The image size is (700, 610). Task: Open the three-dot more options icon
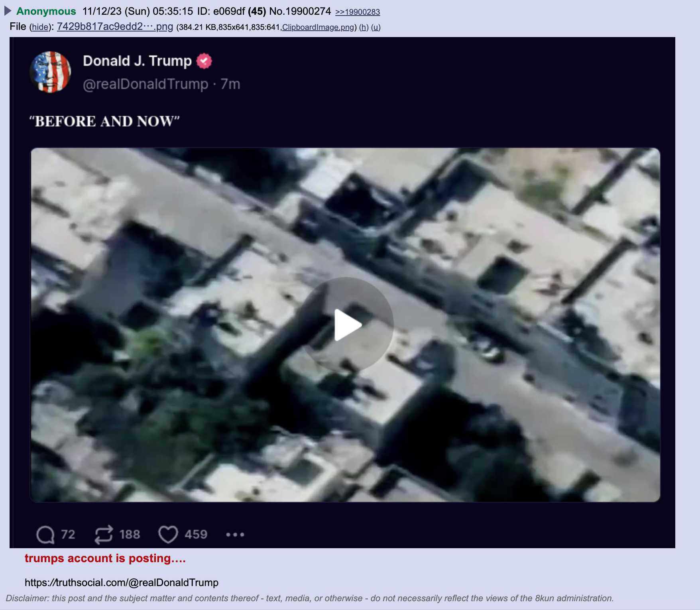235,535
